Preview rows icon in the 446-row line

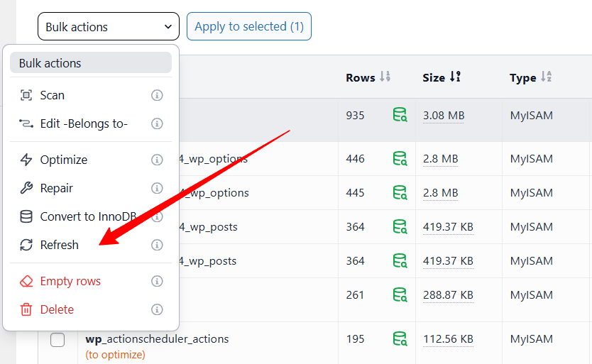click(x=400, y=159)
